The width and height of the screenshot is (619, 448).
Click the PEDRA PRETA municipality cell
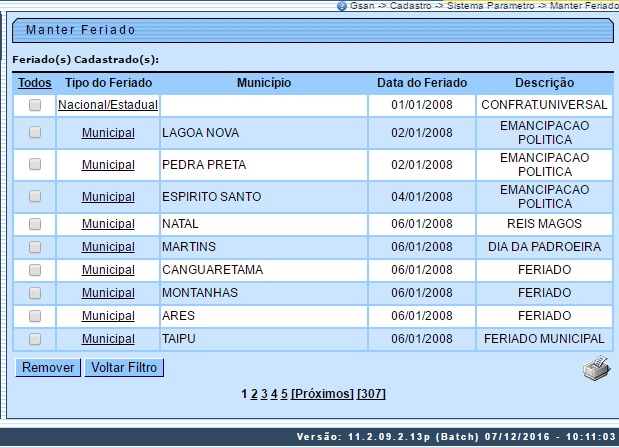coord(263,165)
